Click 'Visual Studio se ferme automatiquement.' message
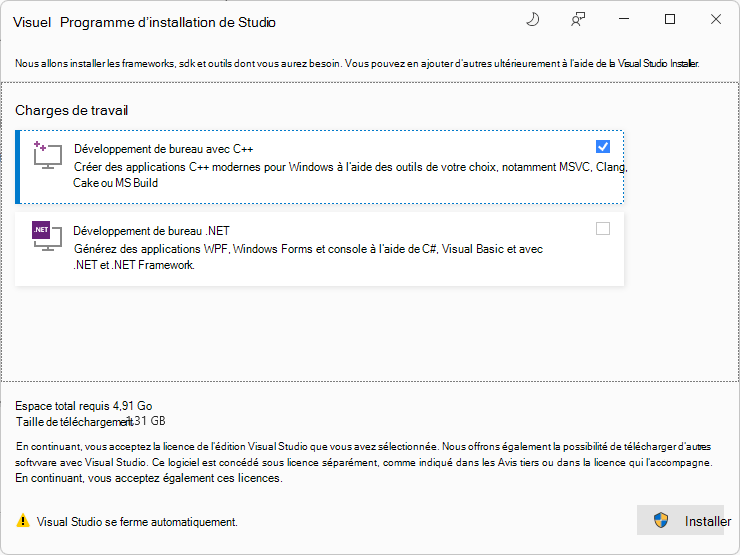Viewport: 740px width, 555px height. (137, 522)
